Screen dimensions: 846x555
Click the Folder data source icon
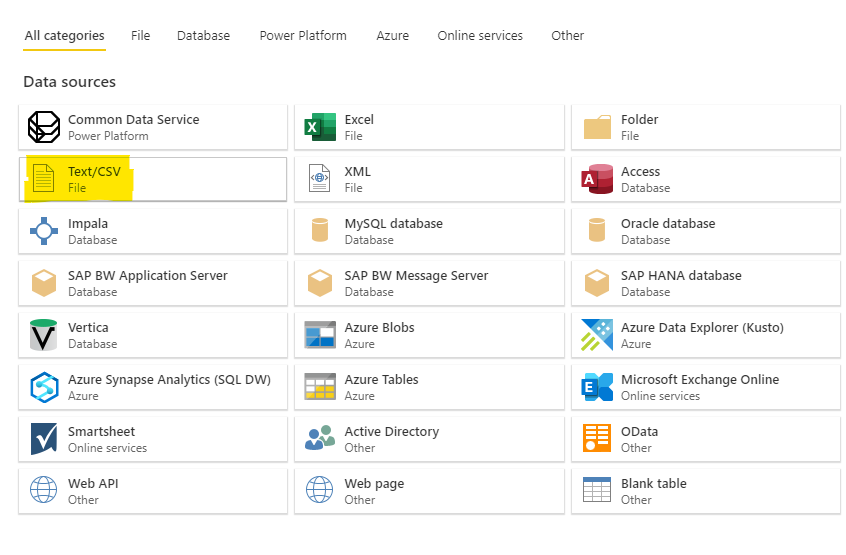click(597, 127)
